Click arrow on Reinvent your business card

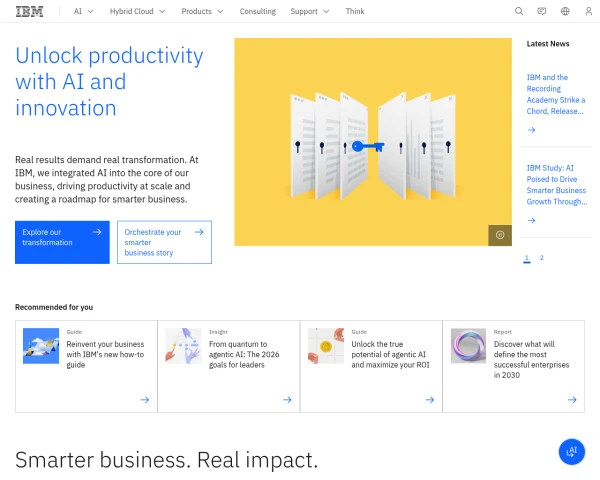pos(145,400)
